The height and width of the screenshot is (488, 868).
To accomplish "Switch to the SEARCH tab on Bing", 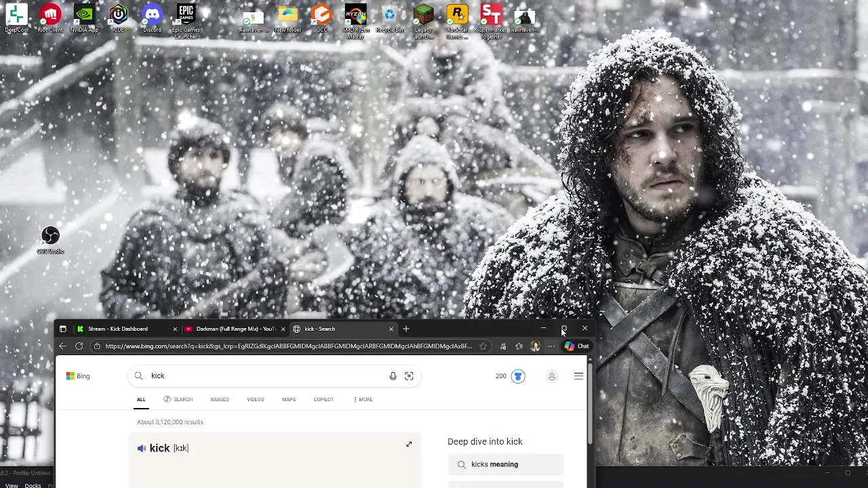I will click(x=178, y=399).
